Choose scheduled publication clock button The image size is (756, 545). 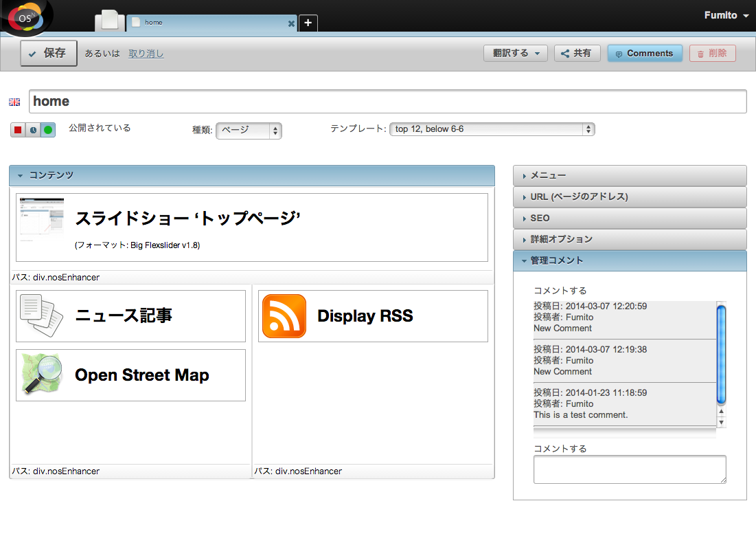tap(33, 129)
